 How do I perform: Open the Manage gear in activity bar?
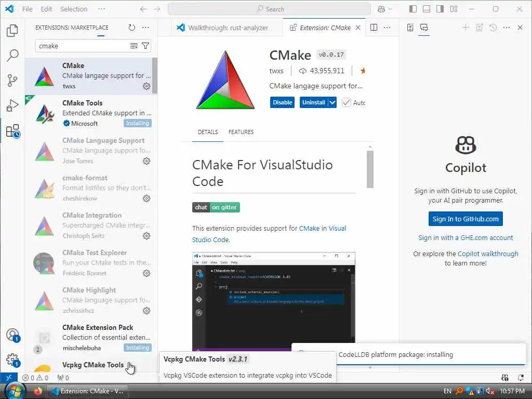click(13, 360)
